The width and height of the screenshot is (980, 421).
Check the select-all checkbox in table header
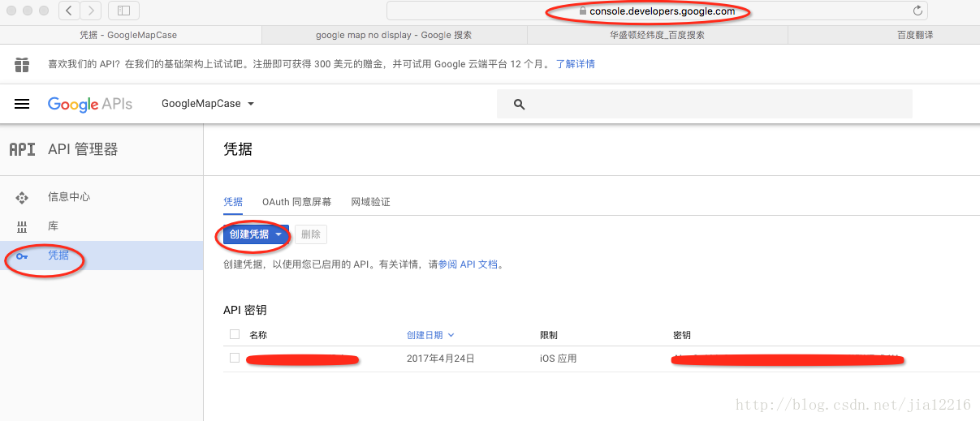(235, 334)
